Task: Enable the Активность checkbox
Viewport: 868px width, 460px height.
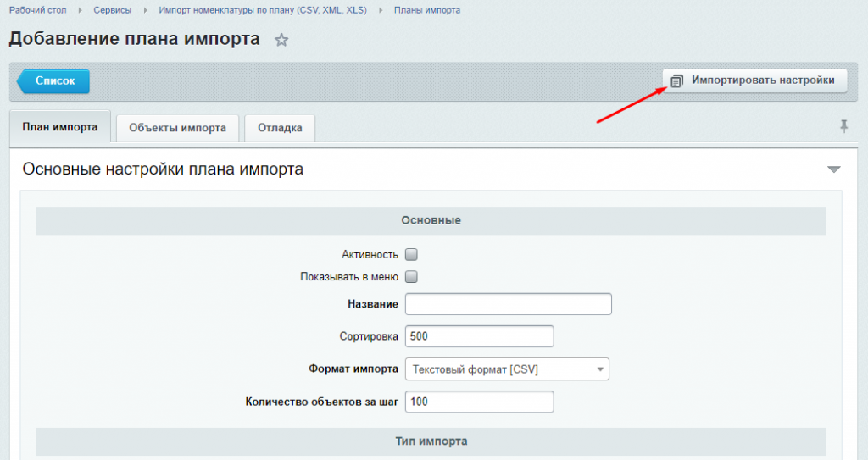Action: tap(411, 255)
